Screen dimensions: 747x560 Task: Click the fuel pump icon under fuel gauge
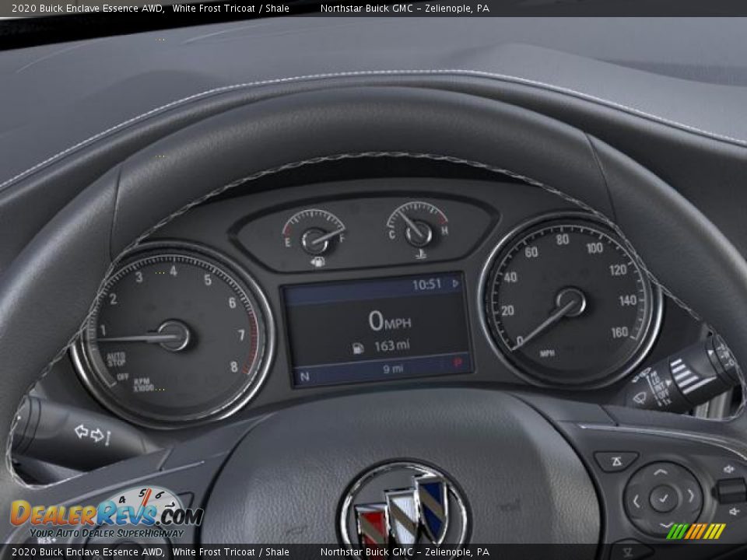[x=317, y=261]
